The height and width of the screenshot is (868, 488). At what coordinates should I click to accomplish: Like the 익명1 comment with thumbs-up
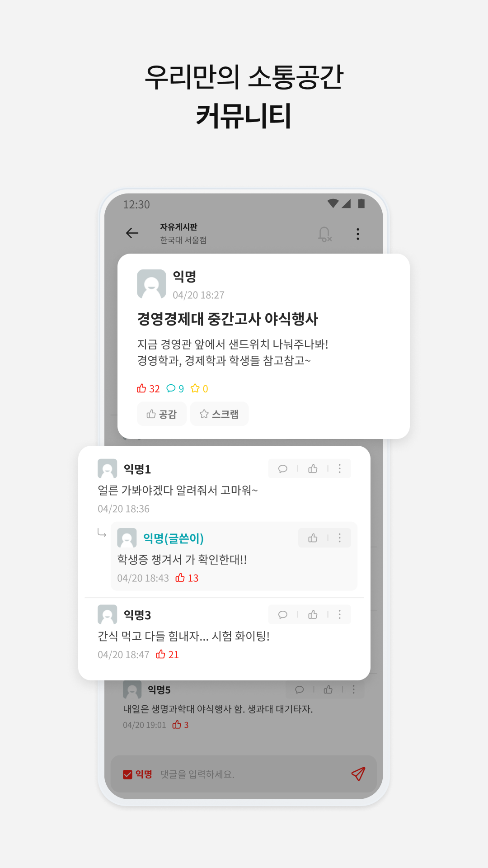click(313, 469)
